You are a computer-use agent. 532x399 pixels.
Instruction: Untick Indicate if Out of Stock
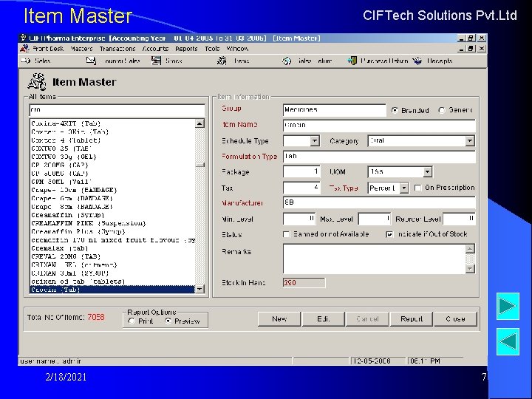point(389,234)
